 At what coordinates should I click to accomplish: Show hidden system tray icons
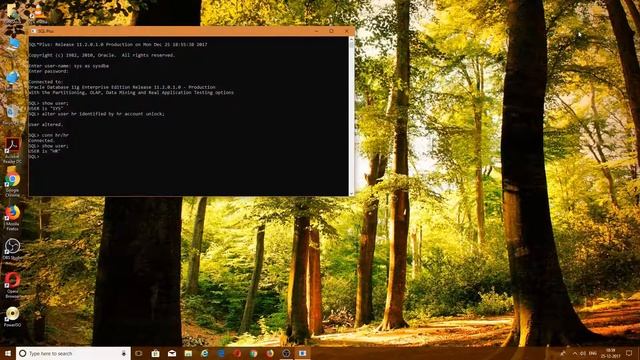(575, 353)
